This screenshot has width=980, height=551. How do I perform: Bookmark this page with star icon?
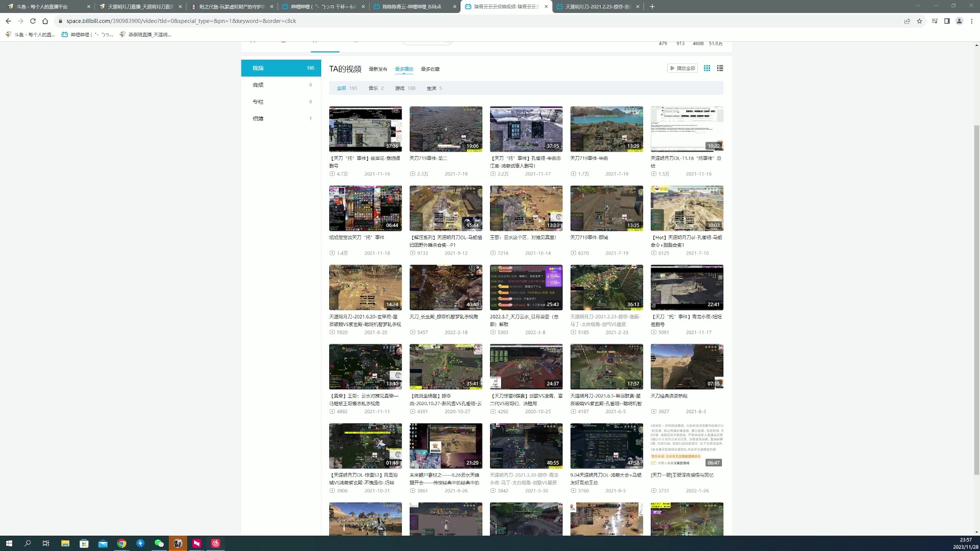(919, 21)
